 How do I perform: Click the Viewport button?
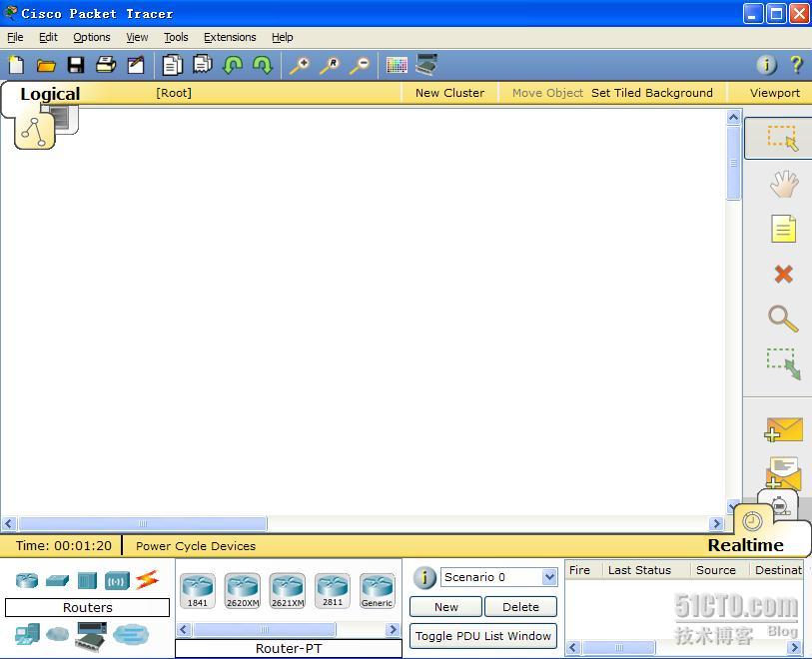tap(775, 93)
